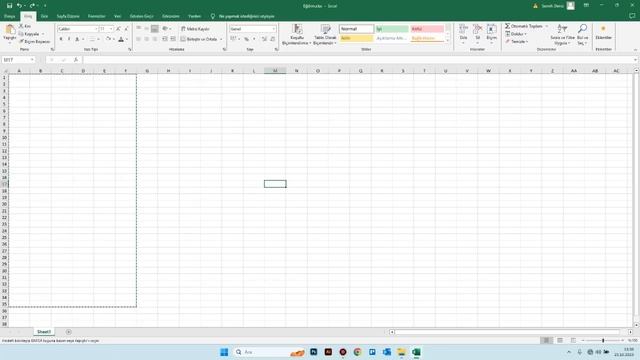
Task: Center text horizontally
Action: coord(147,39)
